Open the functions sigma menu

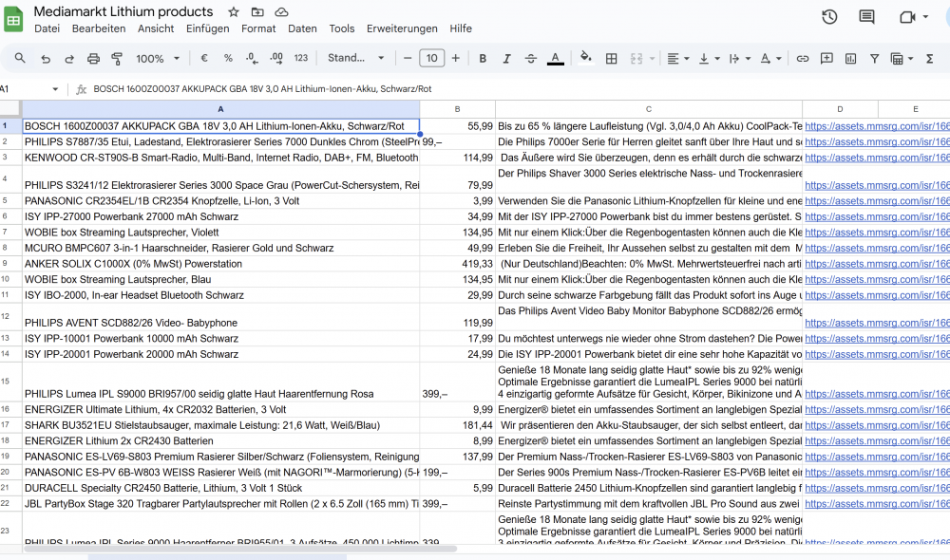929,59
